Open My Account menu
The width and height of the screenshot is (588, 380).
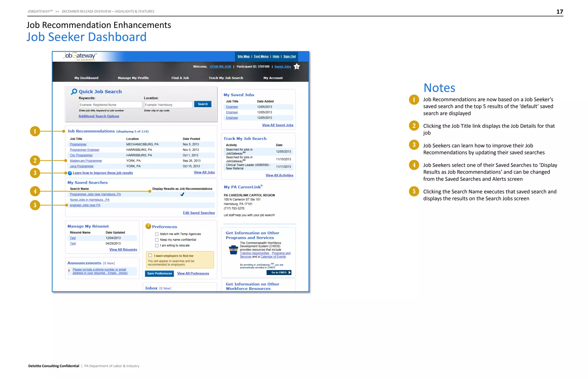[273, 78]
